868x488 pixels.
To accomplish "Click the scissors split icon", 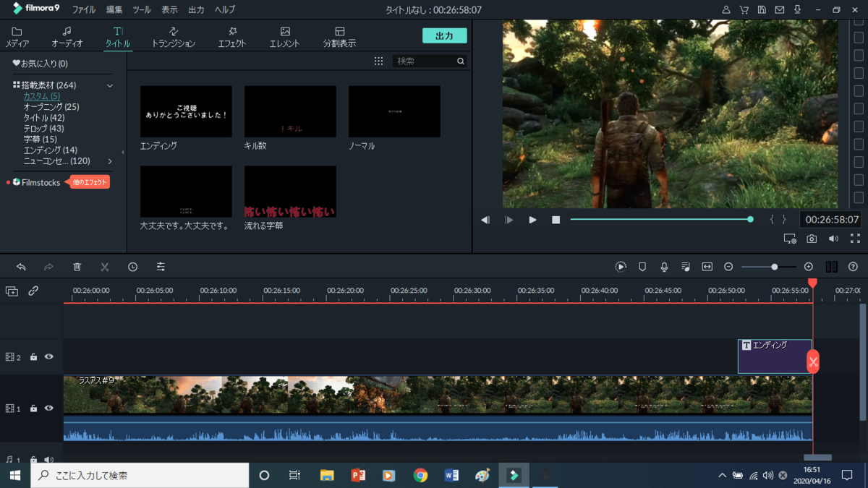I will pos(105,267).
